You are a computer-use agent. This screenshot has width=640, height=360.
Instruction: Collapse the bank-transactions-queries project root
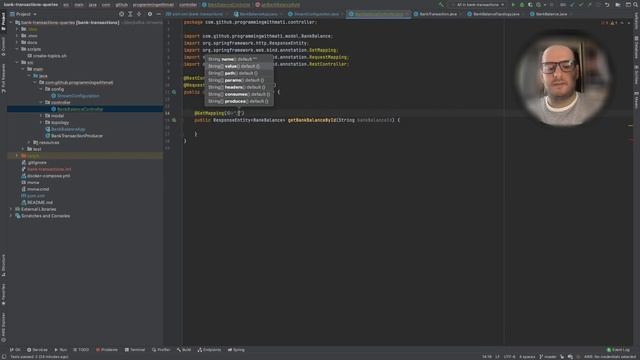click(x=11, y=23)
